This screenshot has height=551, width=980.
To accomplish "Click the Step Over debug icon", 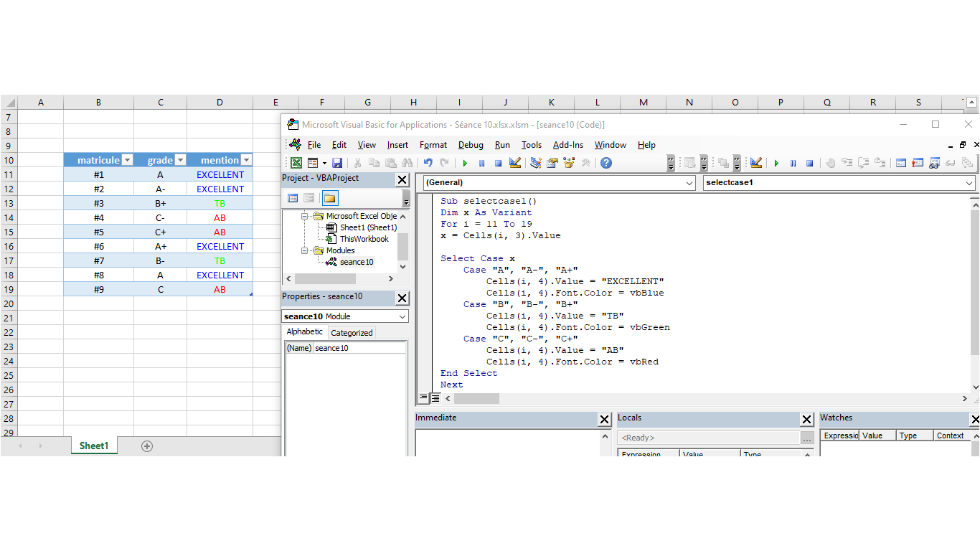I will [863, 163].
